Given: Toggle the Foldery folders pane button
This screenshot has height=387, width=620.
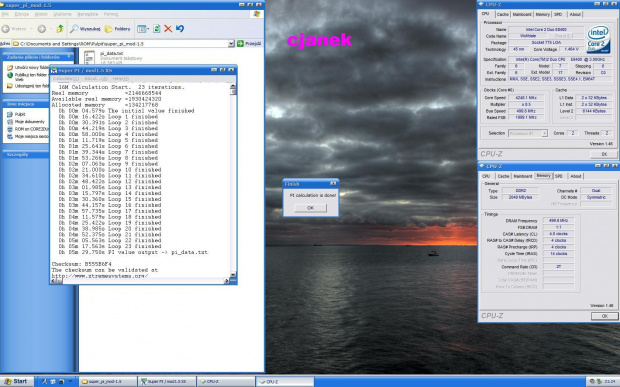Looking at the screenshot, I should coord(117,29).
